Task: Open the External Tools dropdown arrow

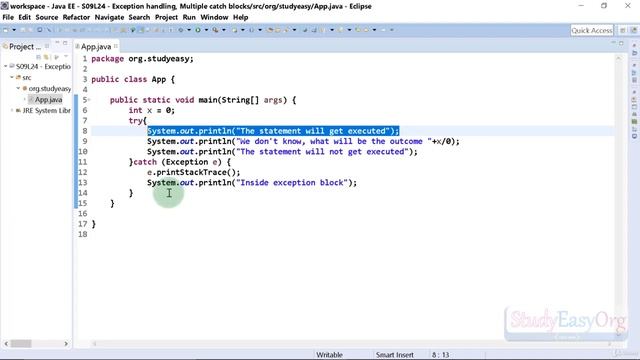Action: click(224, 30)
